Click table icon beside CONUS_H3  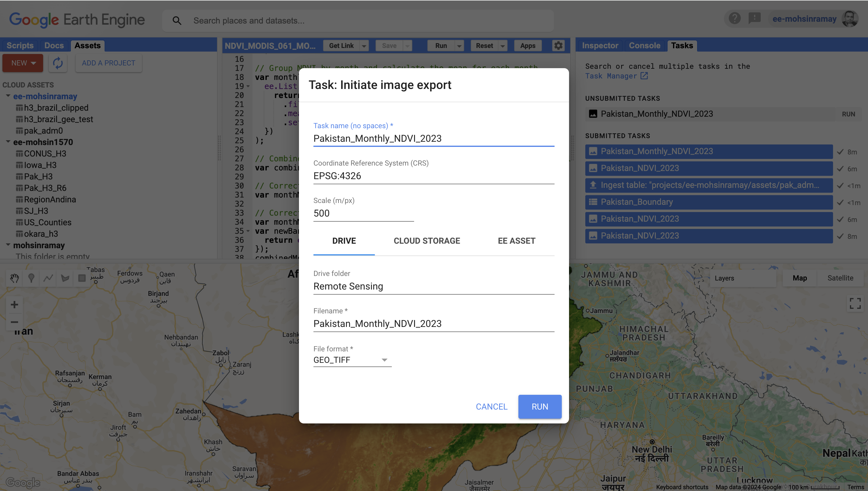click(x=19, y=154)
